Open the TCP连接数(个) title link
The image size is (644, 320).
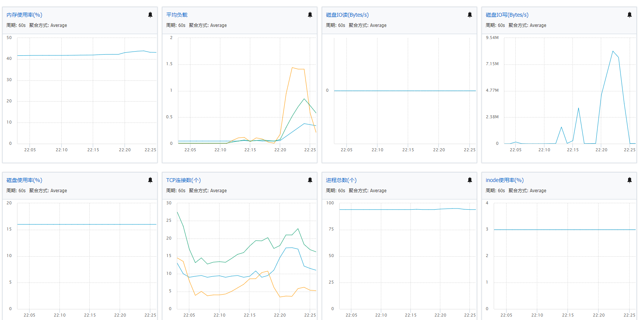183,180
